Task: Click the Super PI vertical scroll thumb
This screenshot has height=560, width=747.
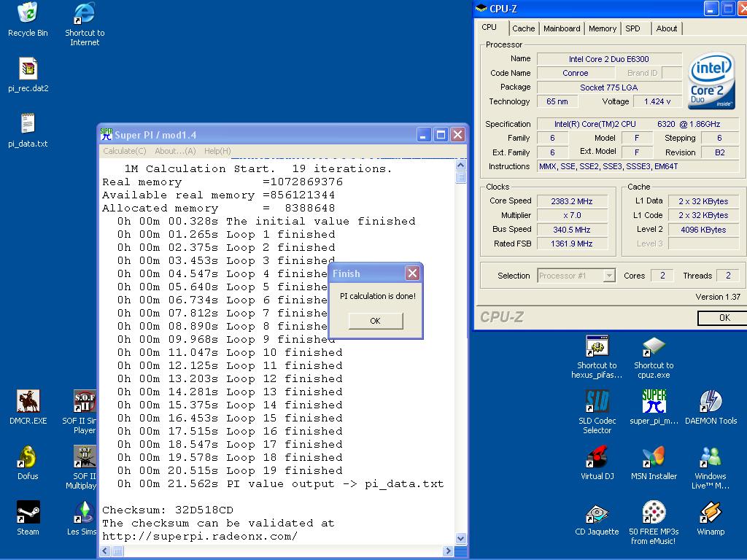Action: [461, 177]
